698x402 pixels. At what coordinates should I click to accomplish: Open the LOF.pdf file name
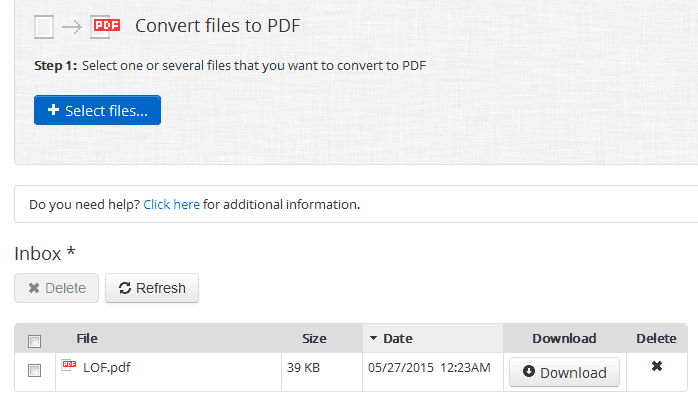[x=107, y=367]
